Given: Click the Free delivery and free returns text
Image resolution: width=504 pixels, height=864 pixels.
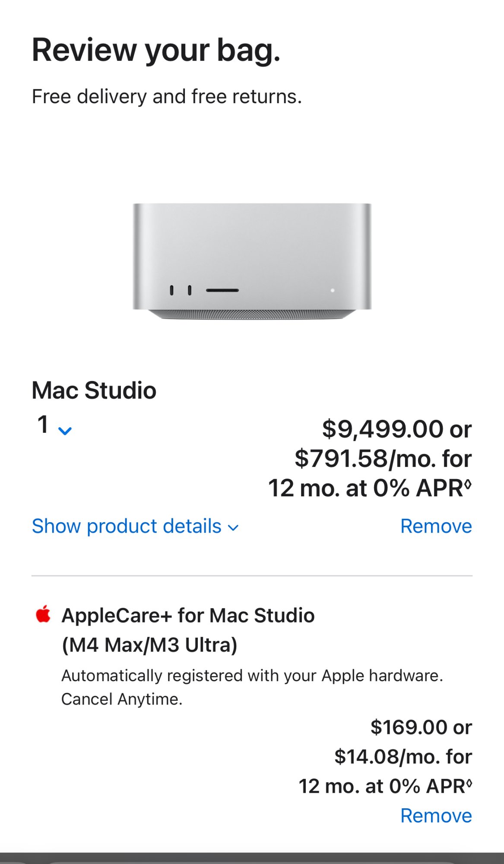Looking at the screenshot, I should [x=167, y=96].
